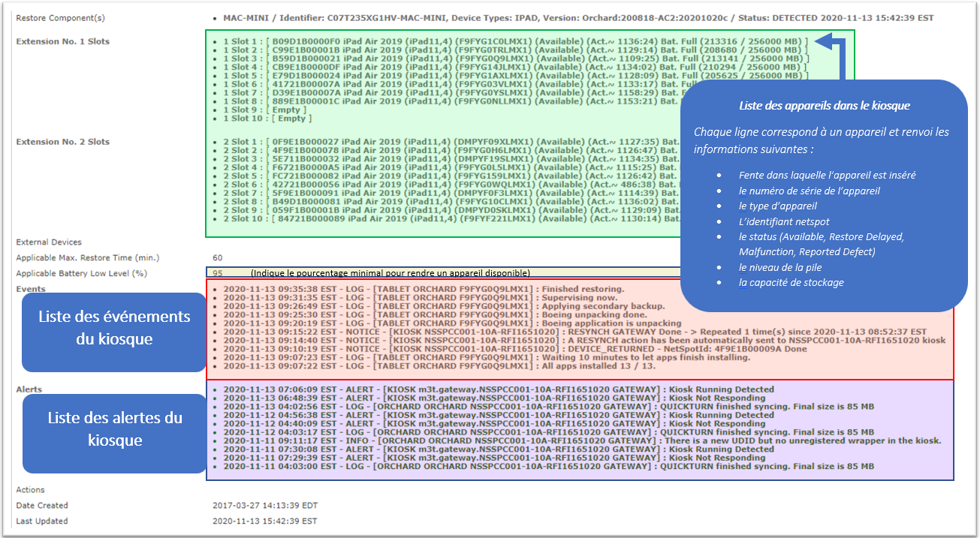
Task: Select the 'new UDID but no unregistered wrapper' alert
Action: [578, 440]
